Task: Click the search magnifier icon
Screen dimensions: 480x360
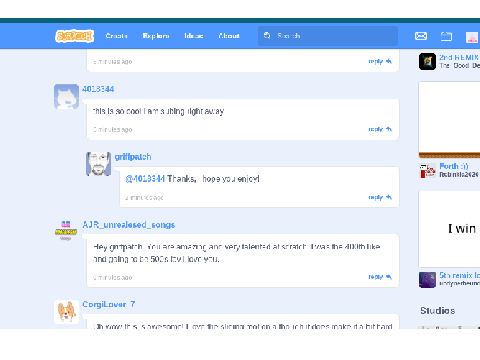Action: pyautogui.click(x=267, y=36)
